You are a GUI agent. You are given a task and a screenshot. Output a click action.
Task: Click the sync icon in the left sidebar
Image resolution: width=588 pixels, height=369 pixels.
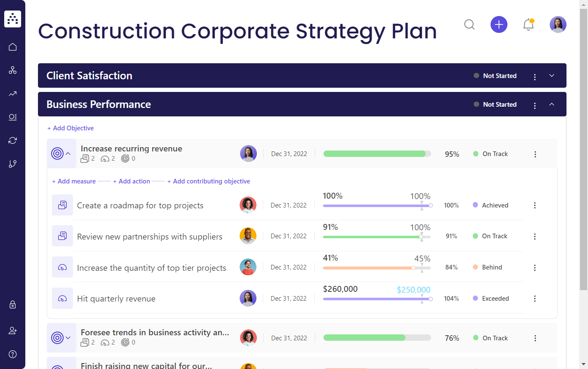tap(13, 140)
